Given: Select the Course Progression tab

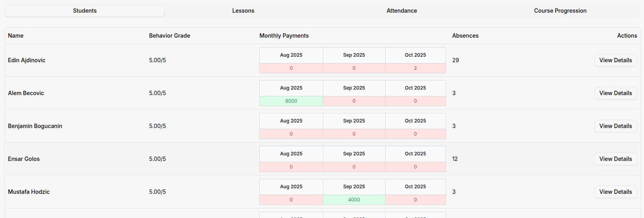Looking at the screenshot, I should 560,11.
